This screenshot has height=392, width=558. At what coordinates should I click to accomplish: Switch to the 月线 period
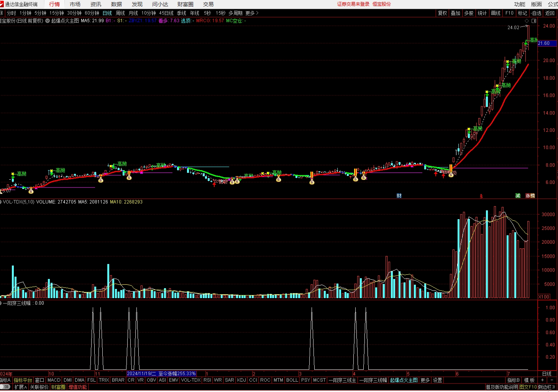133,13
